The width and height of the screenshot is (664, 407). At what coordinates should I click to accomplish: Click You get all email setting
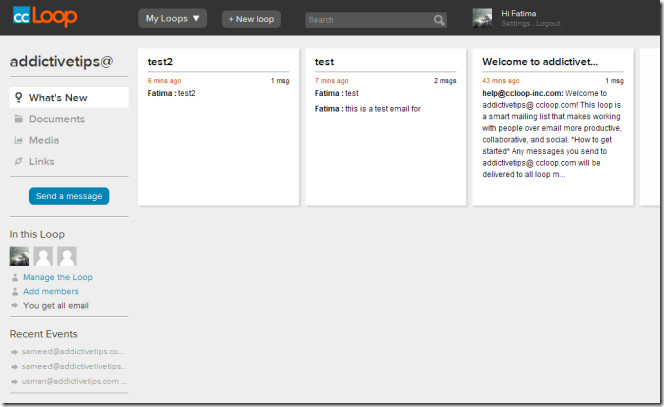tap(56, 306)
